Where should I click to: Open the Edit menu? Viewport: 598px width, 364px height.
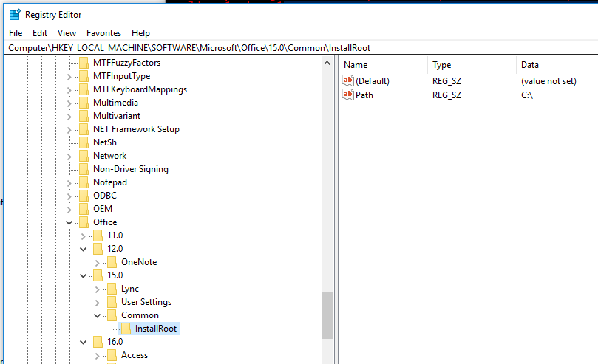click(40, 33)
